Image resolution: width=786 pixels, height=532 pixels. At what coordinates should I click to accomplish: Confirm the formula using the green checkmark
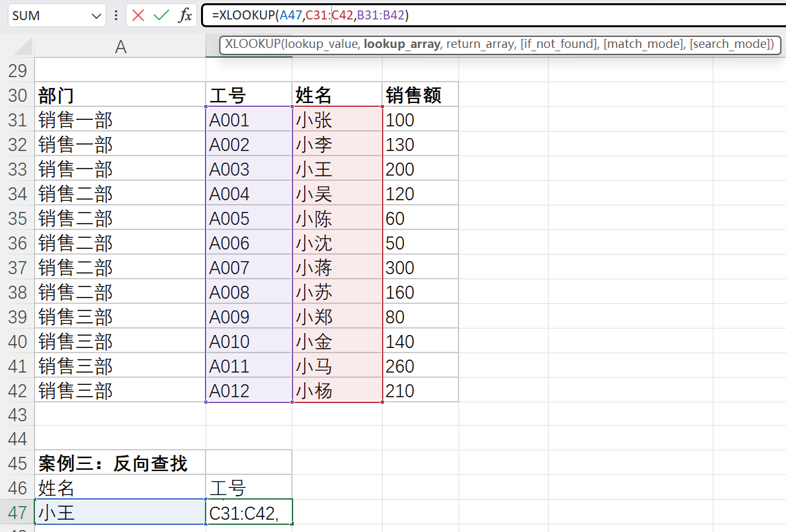point(160,15)
